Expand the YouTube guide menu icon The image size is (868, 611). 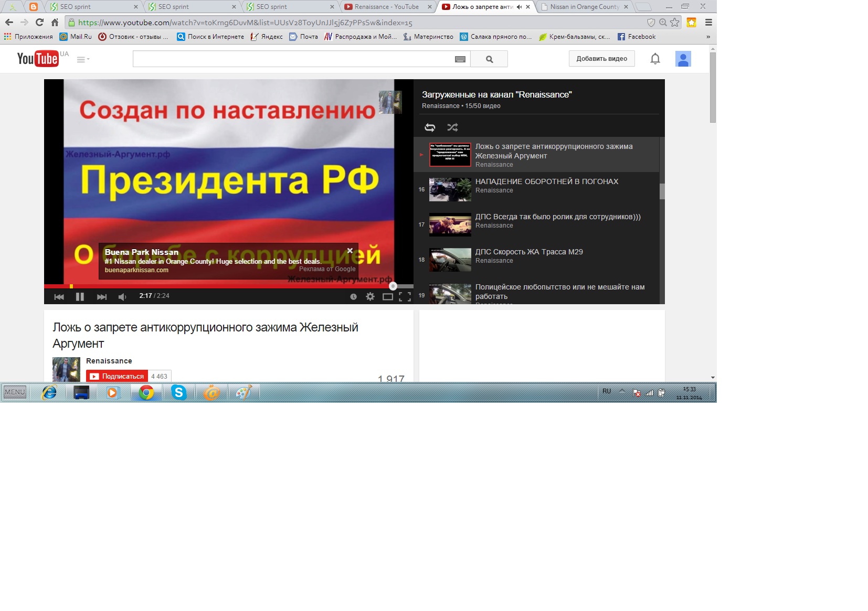coord(83,59)
